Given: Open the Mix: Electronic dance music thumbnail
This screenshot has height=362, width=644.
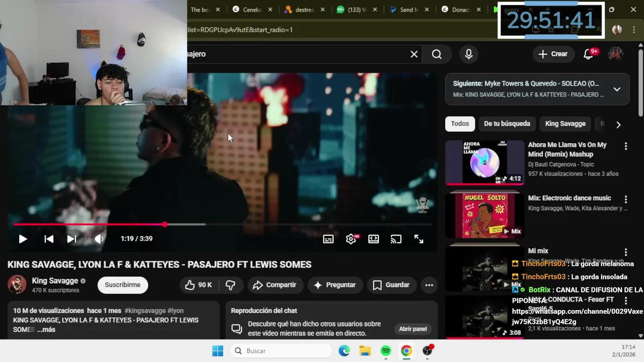Looking at the screenshot, I should pos(485,216).
